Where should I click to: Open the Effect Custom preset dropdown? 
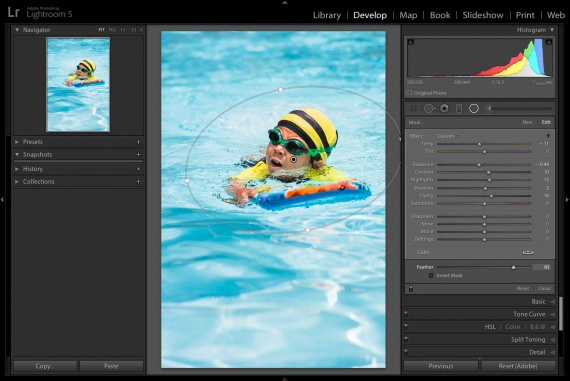(x=448, y=136)
